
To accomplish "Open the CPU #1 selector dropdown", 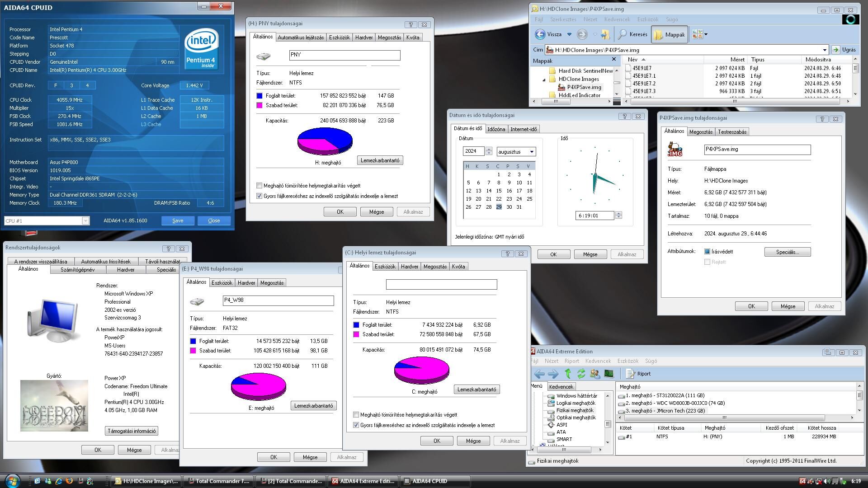I will 85,221.
